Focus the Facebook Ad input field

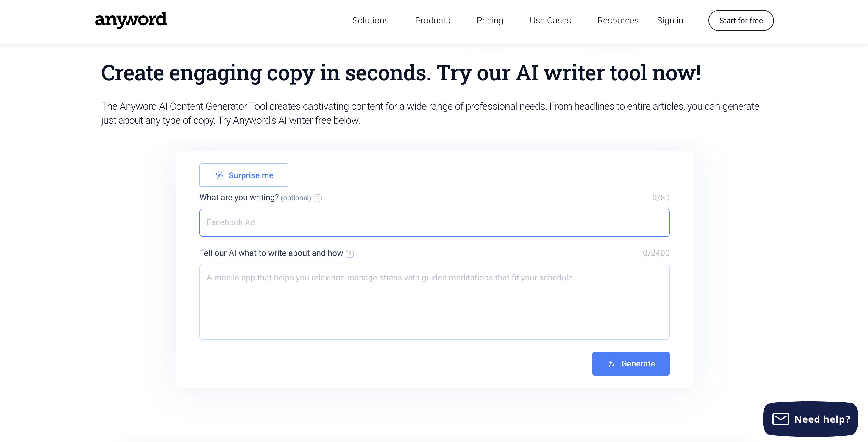(x=434, y=222)
